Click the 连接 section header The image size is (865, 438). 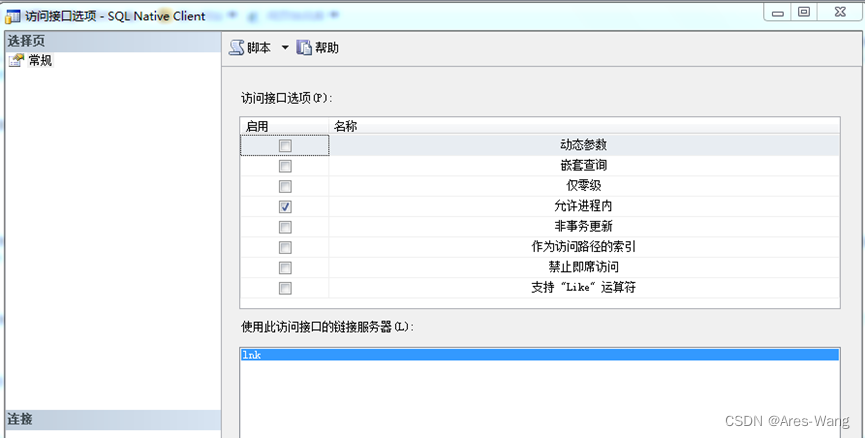pos(113,419)
